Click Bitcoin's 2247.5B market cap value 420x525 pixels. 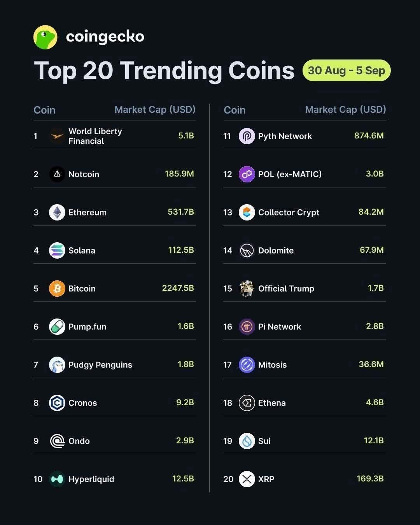click(178, 288)
